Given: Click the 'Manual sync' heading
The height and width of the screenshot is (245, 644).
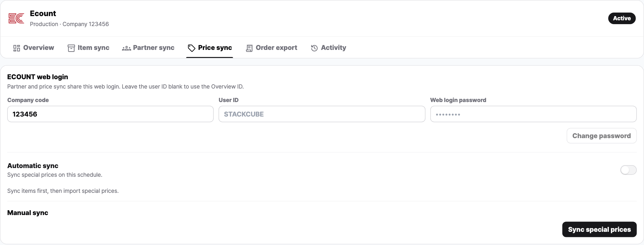Looking at the screenshot, I should coord(28,213).
